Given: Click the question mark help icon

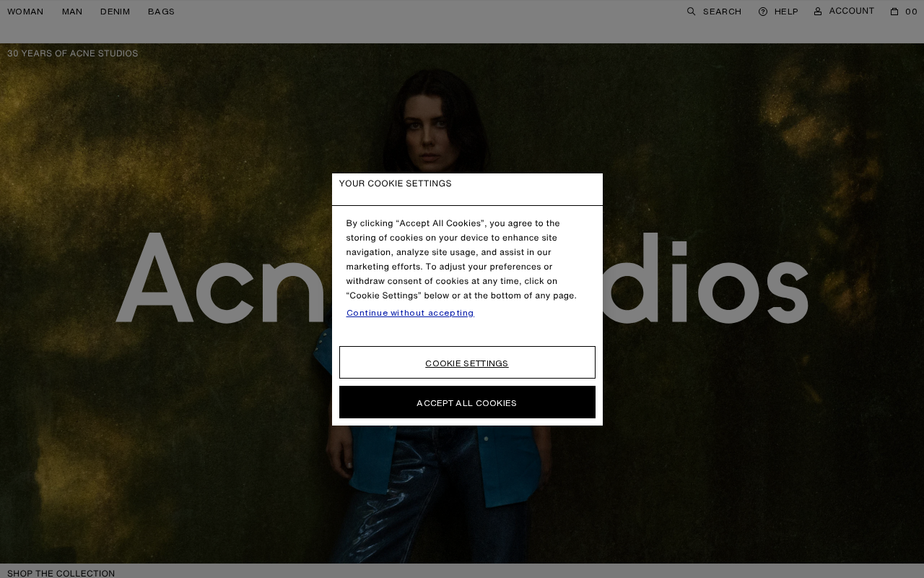Looking at the screenshot, I should point(763,12).
